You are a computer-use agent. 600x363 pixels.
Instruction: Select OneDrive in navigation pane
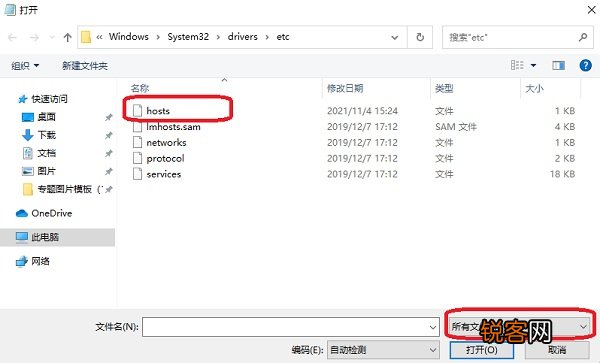click(x=52, y=213)
